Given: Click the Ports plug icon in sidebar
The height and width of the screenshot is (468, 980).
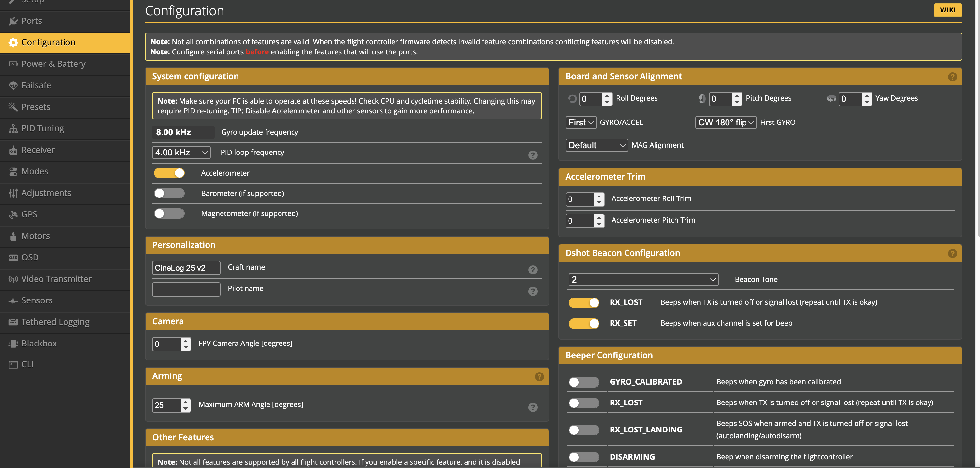Looking at the screenshot, I should [x=13, y=21].
